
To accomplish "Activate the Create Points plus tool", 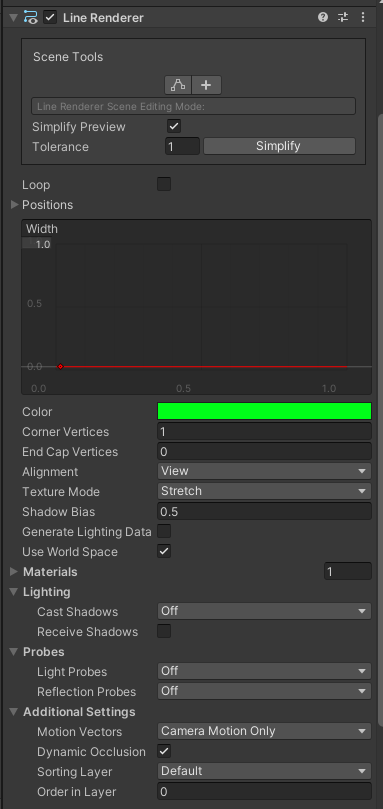I will coord(206,85).
